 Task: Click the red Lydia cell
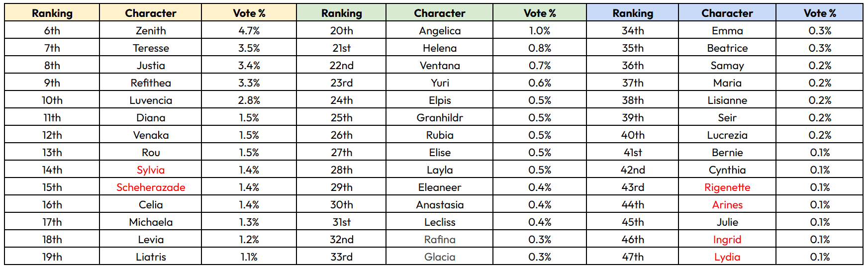(727, 257)
